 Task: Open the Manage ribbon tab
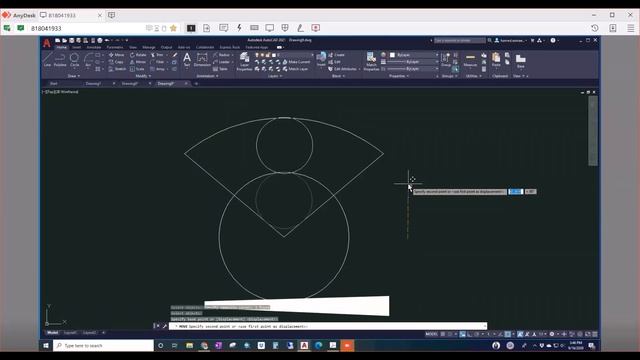[x=149, y=47]
